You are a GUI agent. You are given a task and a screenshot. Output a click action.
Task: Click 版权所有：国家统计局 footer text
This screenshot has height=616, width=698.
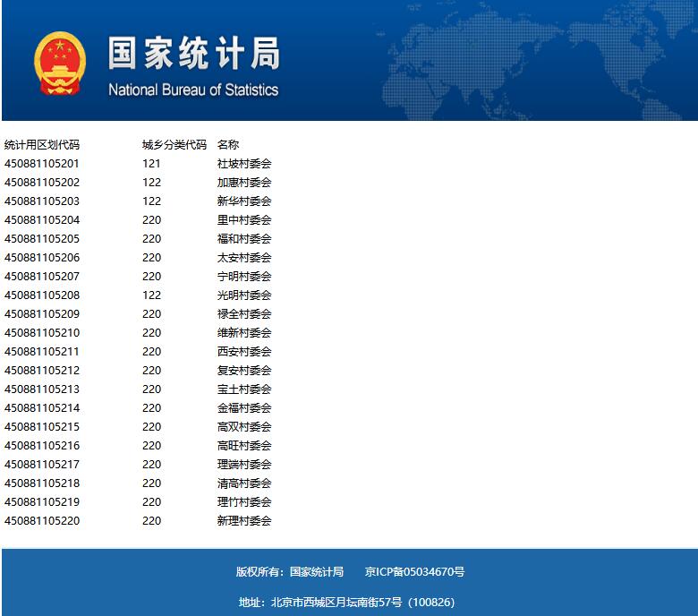tap(290, 571)
